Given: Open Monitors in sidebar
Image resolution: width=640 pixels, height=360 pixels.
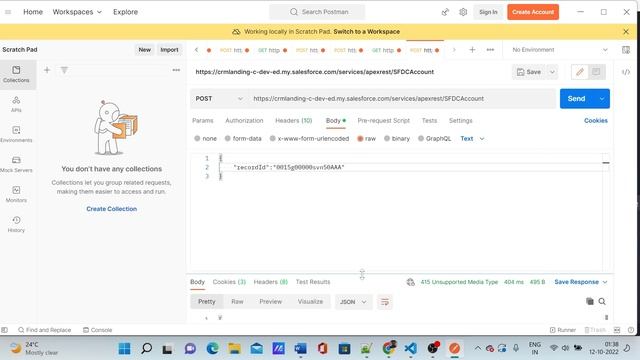Looking at the screenshot, I should pyautogui.click(x=16, y=194).
